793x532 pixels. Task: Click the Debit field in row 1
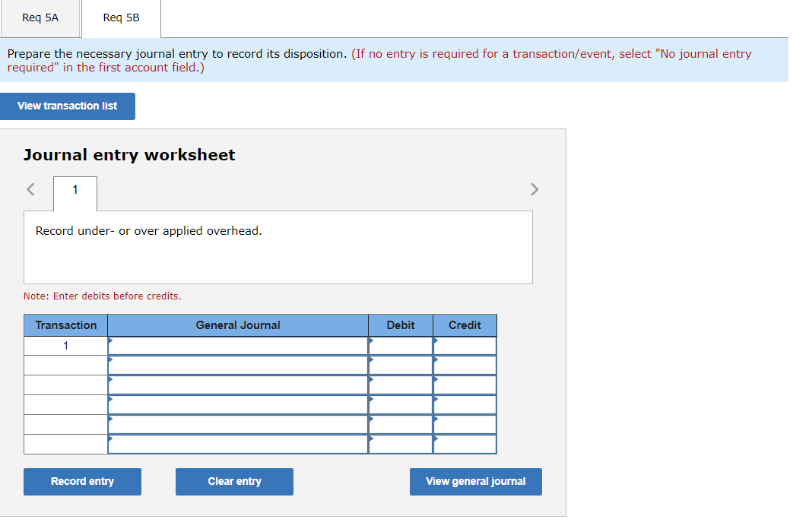[x=400, y=345]
